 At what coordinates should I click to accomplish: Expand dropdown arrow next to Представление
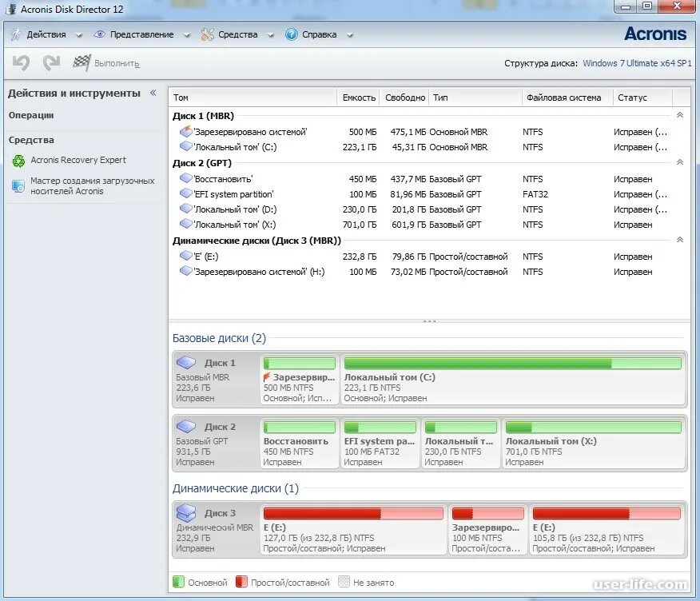187,35
